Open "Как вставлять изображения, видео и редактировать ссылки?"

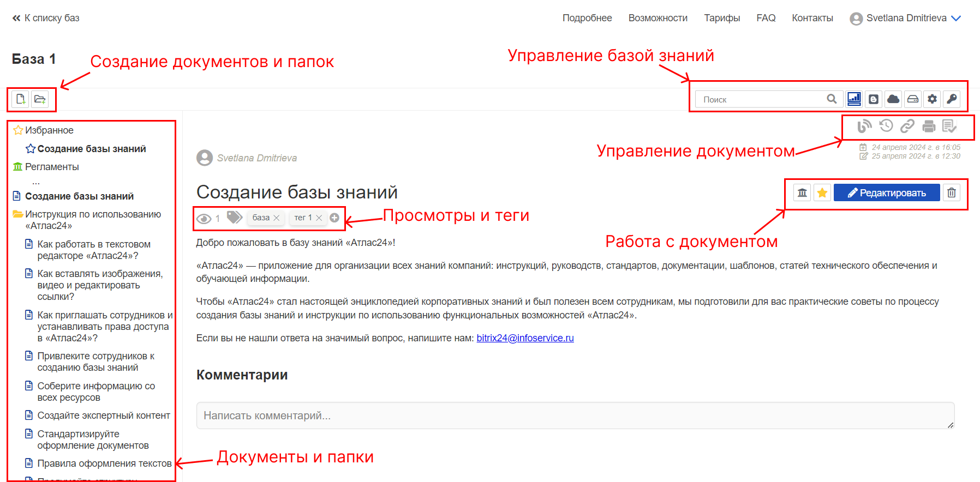pos(100,285)
